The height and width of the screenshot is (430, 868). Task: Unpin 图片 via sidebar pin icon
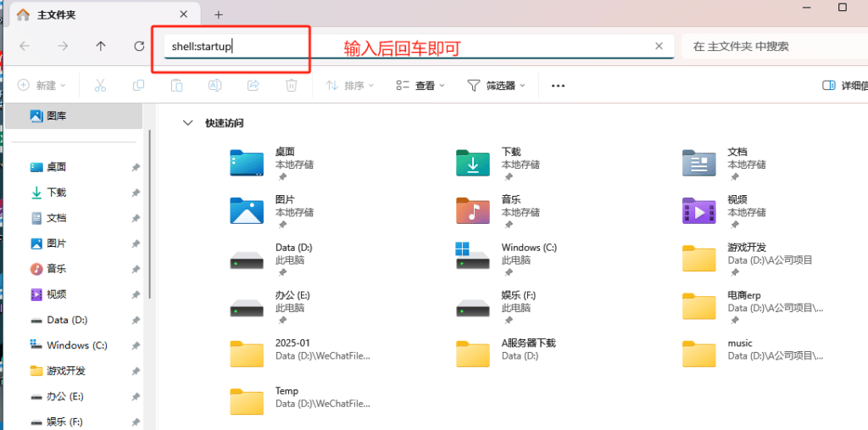pyautogui.click(x=136, y=243)
